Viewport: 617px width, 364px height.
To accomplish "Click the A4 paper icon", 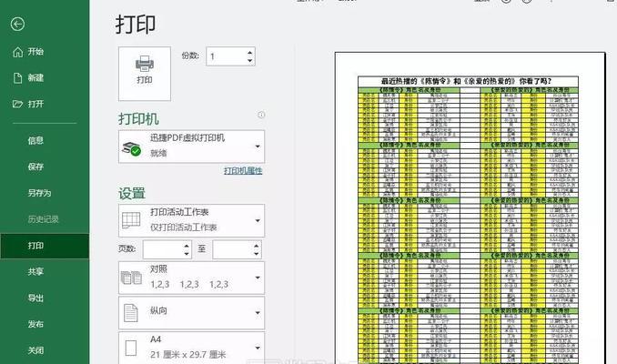I will pos(131,349).
